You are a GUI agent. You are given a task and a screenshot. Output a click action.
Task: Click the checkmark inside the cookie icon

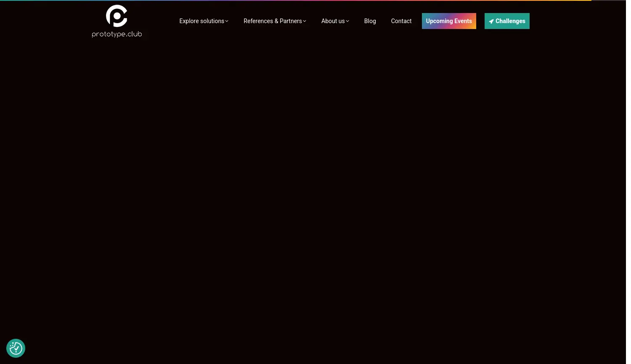click(16, 349)
